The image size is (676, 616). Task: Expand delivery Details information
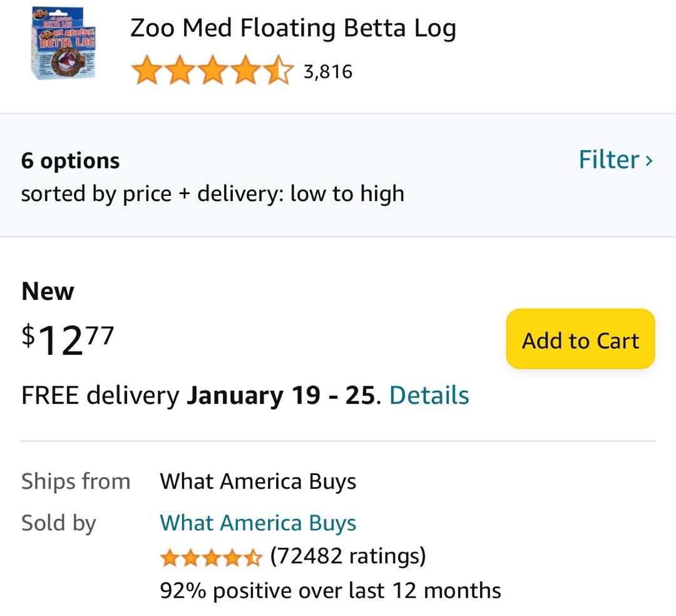point(429,395)
